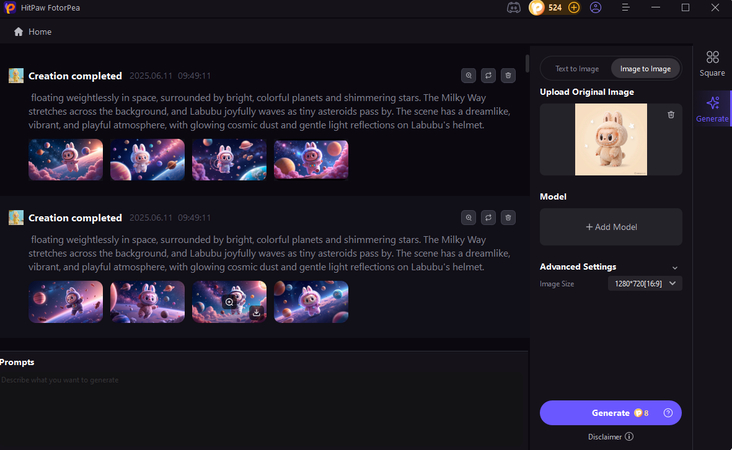Click the help icon on Generate button

coord(668,413)
